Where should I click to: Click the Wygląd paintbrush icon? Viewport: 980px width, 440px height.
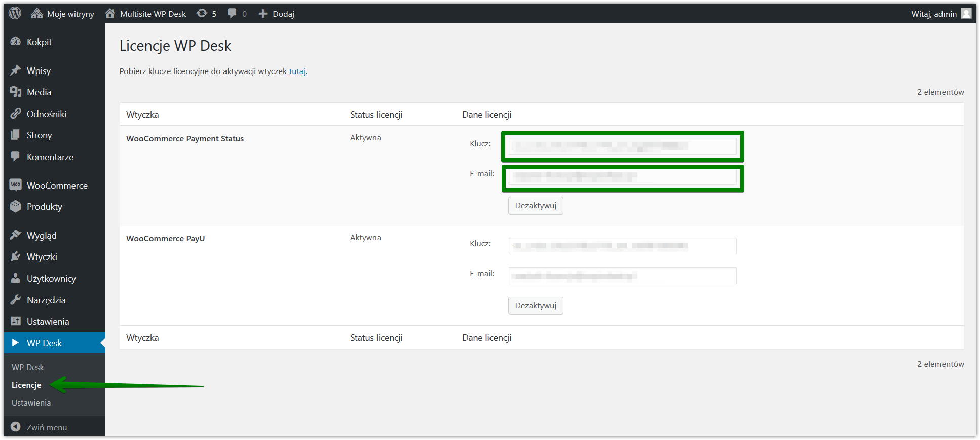pyautogui.click(x=16, y=235)
